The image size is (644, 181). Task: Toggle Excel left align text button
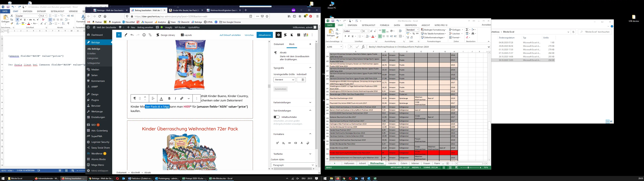[x=380, y=36]
